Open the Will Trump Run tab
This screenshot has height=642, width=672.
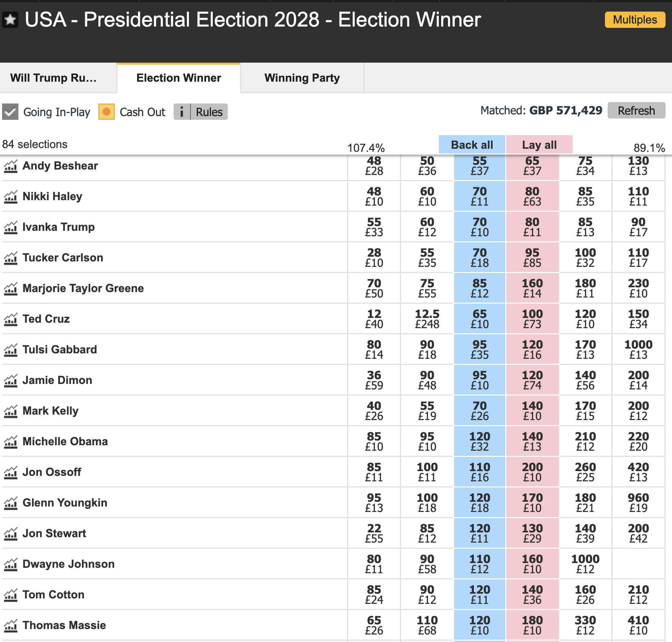point(53,78)
